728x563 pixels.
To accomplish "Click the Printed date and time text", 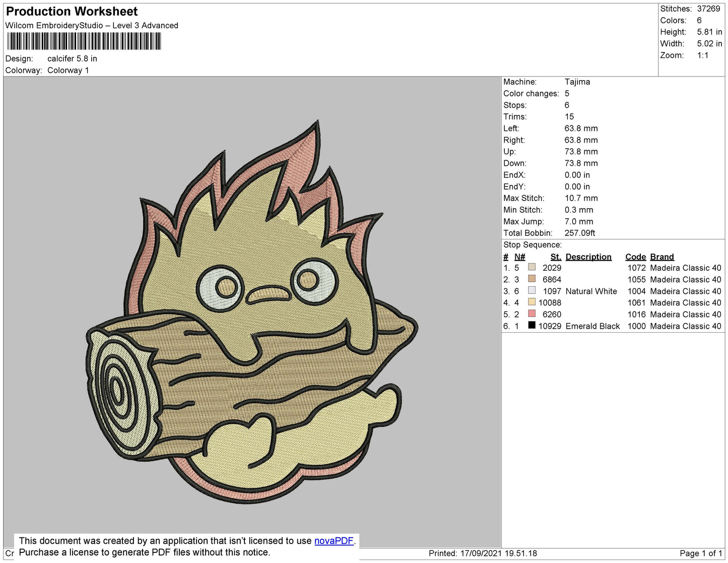I will pos(483,553).
